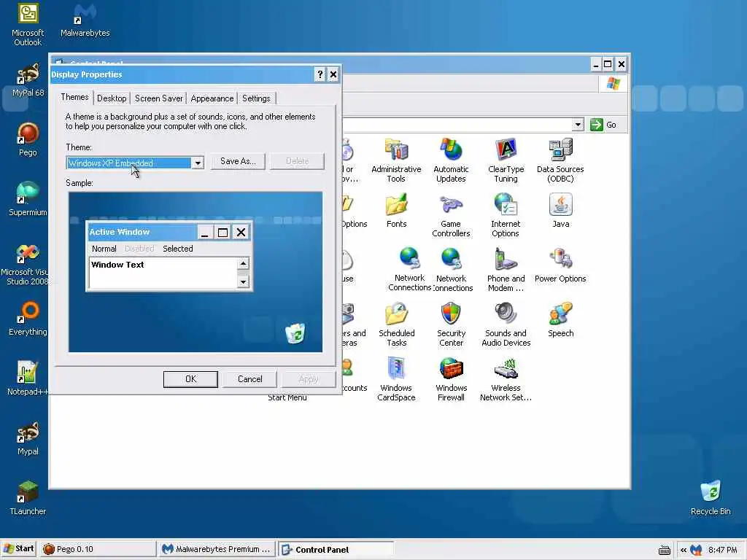Open Phone and Modem options
Viewport: 747px width, 560px height.
click(x=506, y=270)
